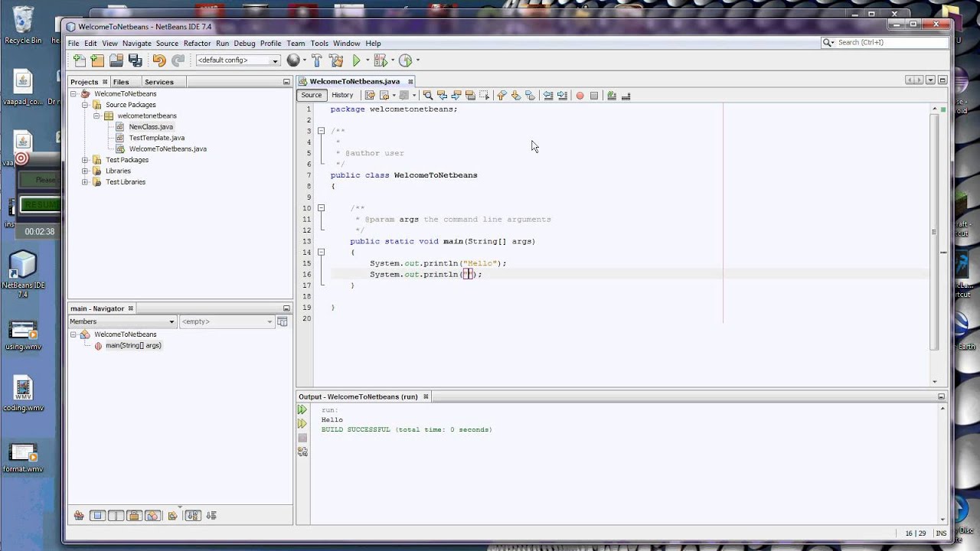Click the Clean and Build Project icon
Screen dimensions: 980x551
(336, 60)
